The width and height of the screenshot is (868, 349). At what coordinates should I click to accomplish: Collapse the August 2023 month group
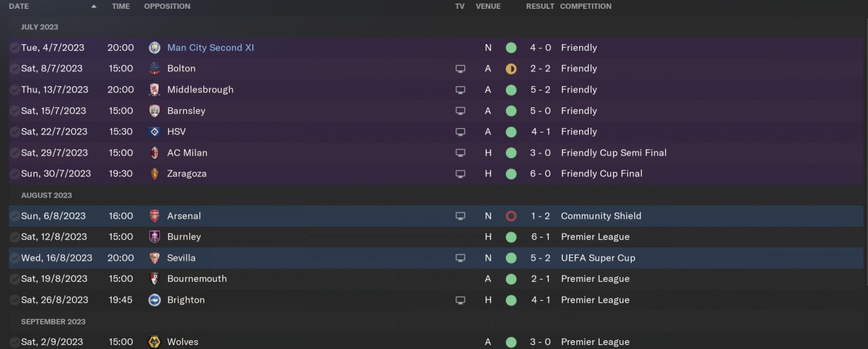[x=46, y=196]
